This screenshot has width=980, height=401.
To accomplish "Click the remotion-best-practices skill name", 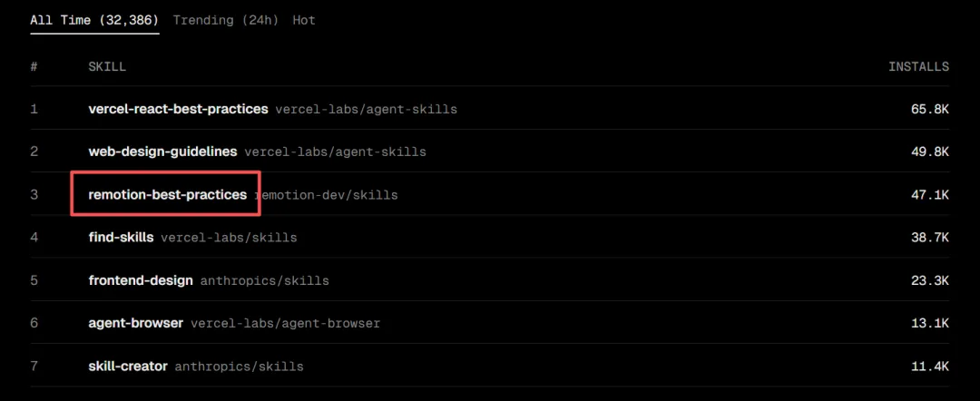I will coord(167,194).
